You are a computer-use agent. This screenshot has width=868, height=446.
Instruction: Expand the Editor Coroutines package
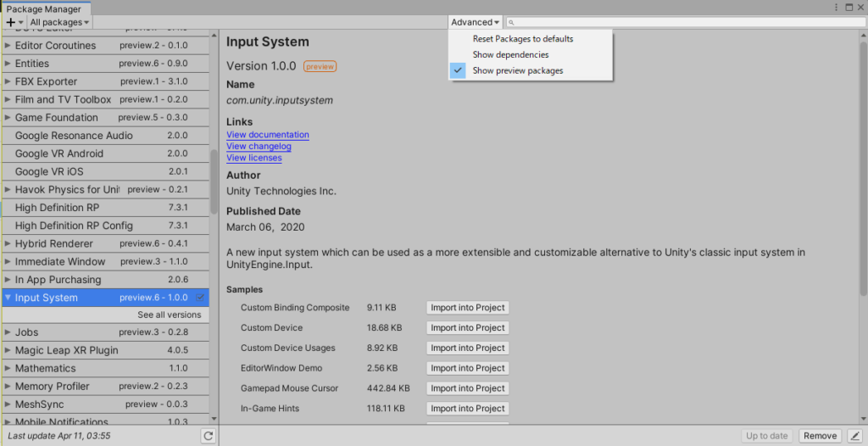(8, 46)
